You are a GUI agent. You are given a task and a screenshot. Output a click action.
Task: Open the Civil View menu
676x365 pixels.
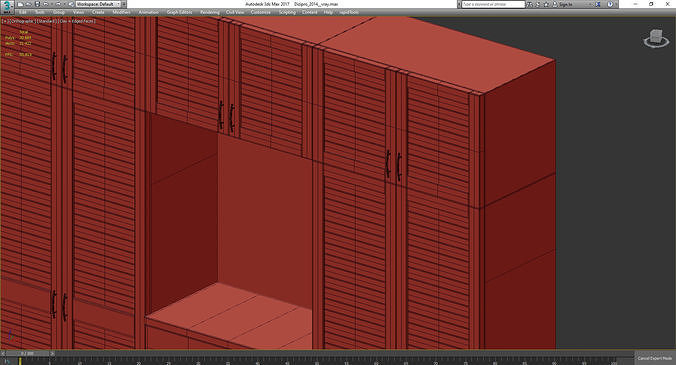coord(235,12)
